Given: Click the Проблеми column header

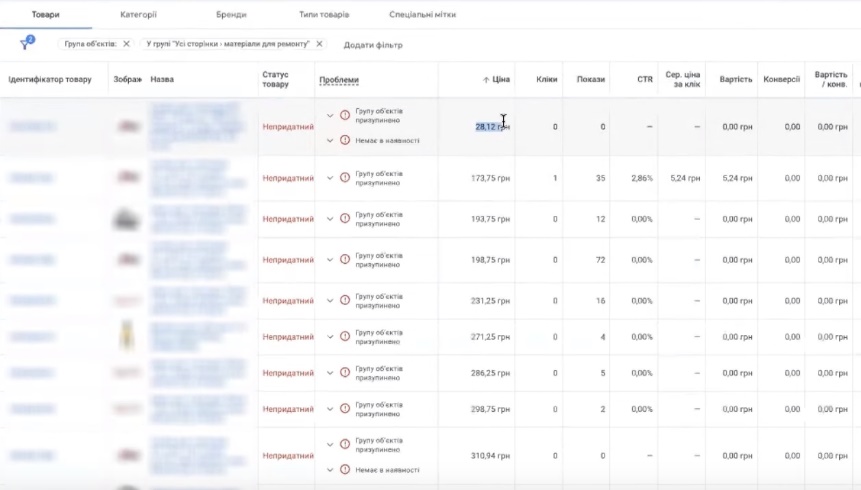Looking at the screenshot, I should [x=338, y=80].
